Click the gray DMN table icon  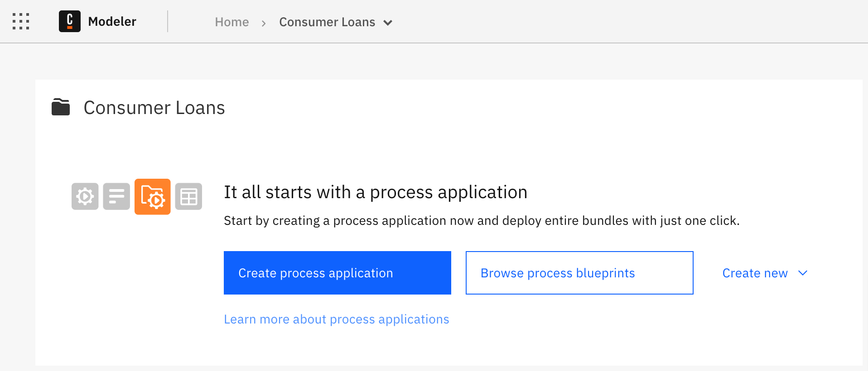pyautogui.click(x=188, y=196)
